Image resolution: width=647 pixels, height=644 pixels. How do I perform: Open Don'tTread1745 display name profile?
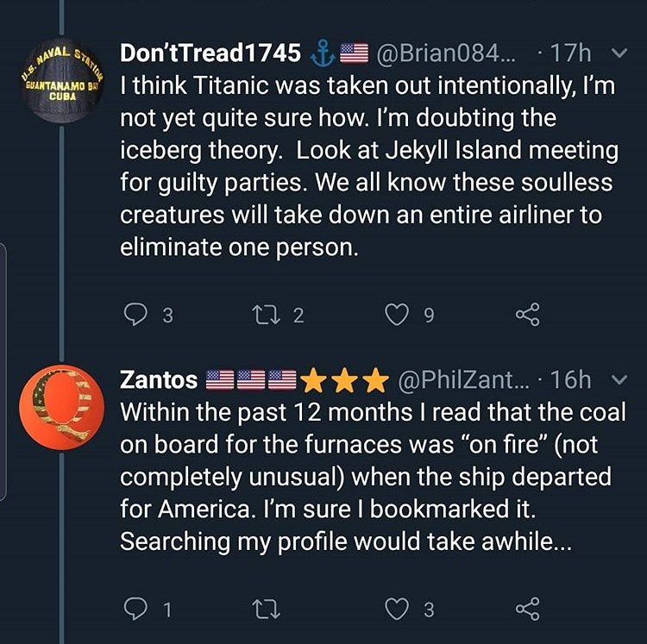[x=210, y=53]
